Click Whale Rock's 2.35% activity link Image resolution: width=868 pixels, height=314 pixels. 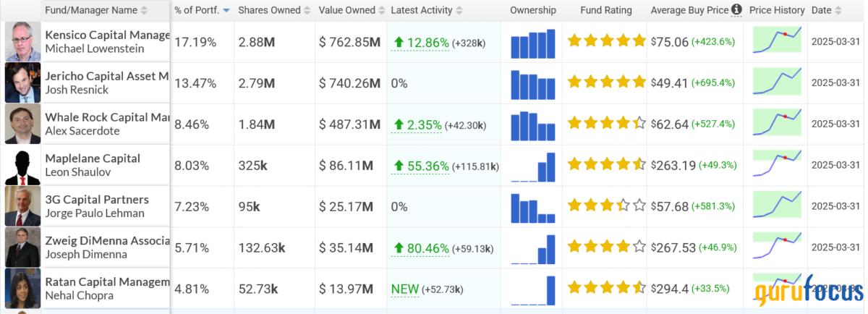pyautogui.click(x=424, y=124)
